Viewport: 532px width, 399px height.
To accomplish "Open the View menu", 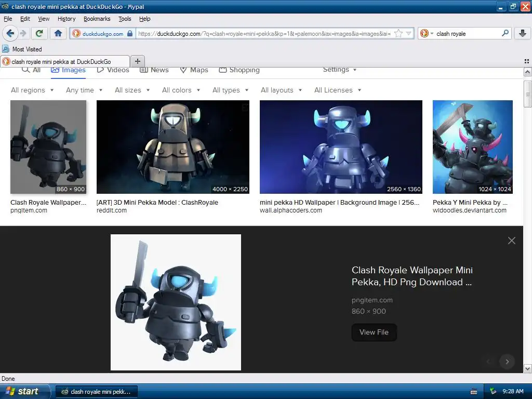I will tap(44, 19).
